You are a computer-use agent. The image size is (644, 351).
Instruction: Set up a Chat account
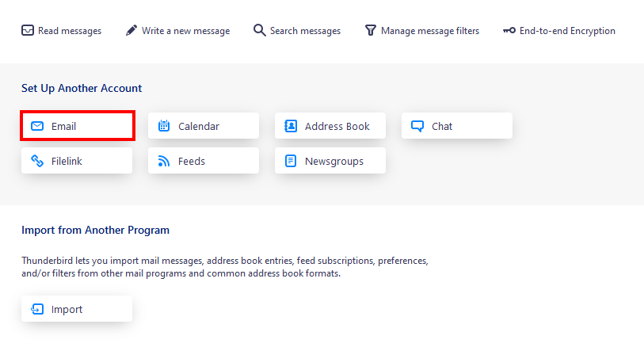click(x=457, y=126)
